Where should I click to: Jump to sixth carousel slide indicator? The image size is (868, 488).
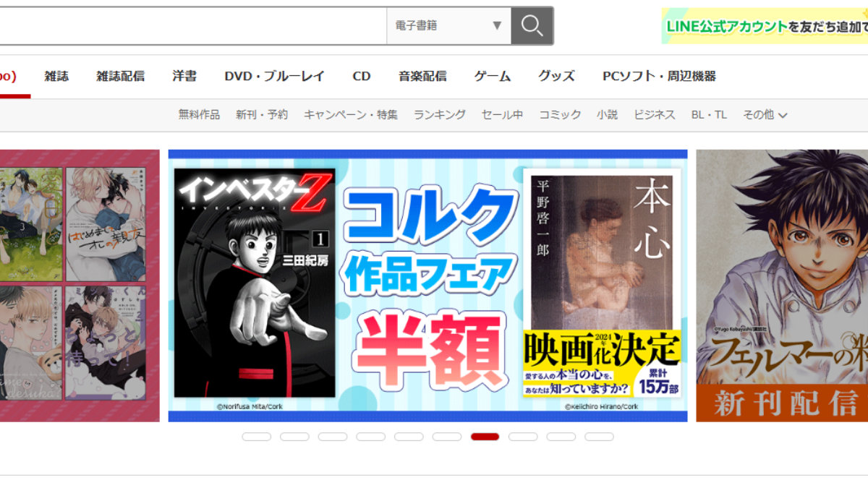[447, 437]
